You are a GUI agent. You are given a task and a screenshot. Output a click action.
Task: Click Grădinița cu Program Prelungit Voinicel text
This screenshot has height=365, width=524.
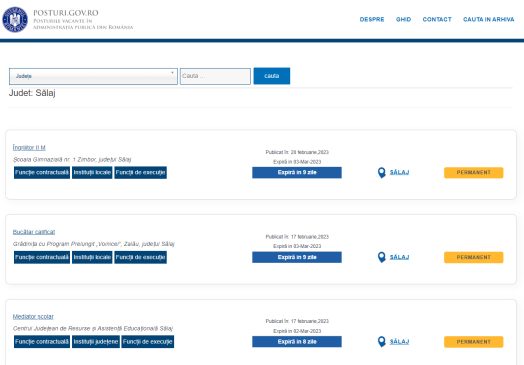pyautogui.click(x=94, y=244)
